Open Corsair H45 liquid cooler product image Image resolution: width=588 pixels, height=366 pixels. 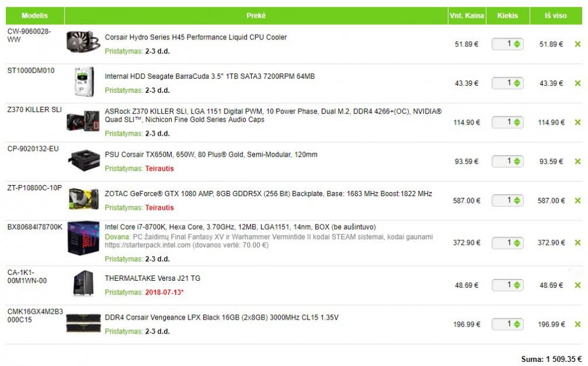(83, 42)
